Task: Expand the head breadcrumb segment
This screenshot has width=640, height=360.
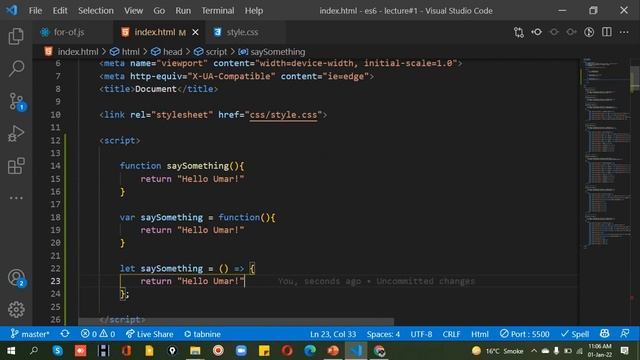Action: point(167,52)
